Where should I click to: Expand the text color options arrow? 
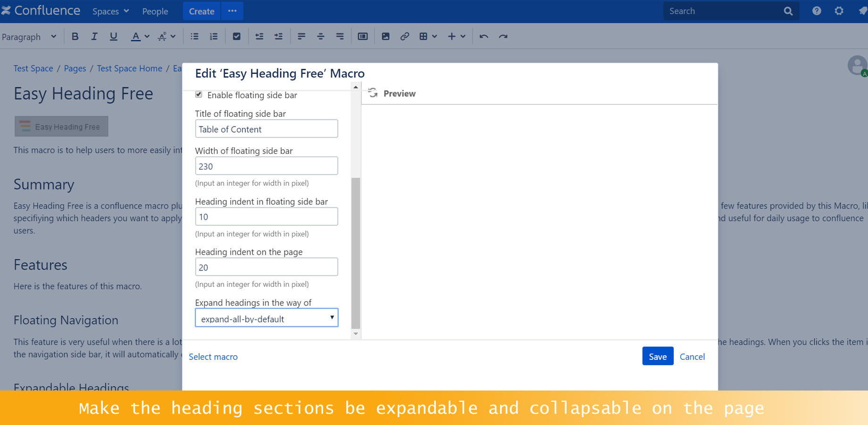[x=147, y=36]
